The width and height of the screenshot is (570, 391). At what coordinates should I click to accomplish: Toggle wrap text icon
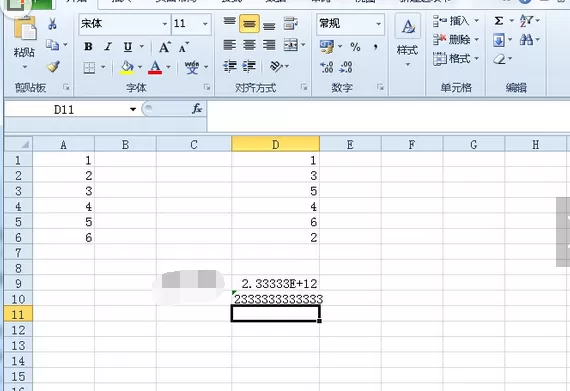coord(290,23)
